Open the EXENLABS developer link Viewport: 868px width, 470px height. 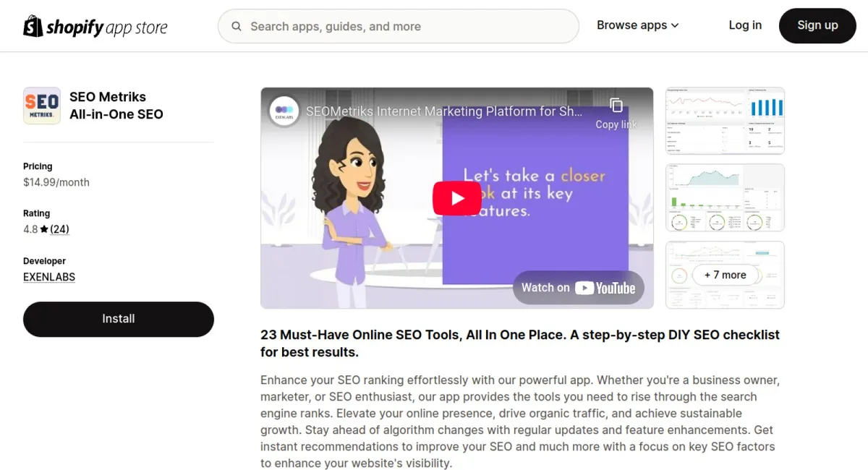tap(49, 277)
